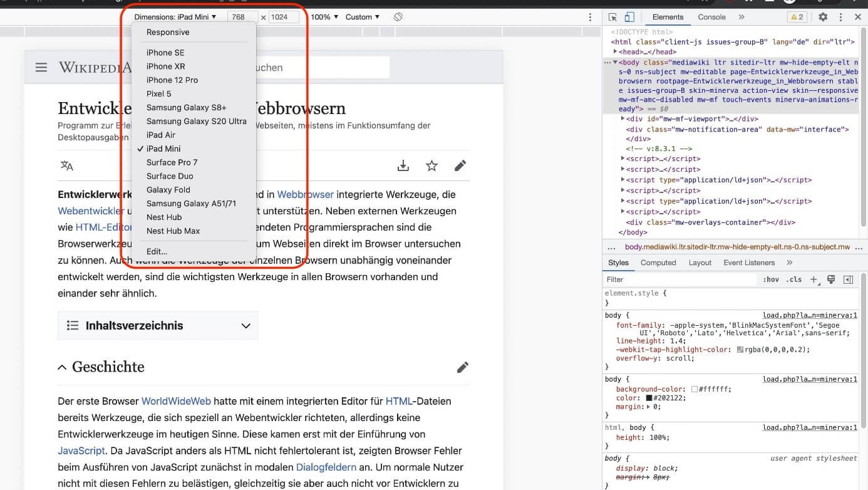Viewport: 868px width, 490px height.
Task: Open the device toolbar more options menu
Action: tap(590, 17)
